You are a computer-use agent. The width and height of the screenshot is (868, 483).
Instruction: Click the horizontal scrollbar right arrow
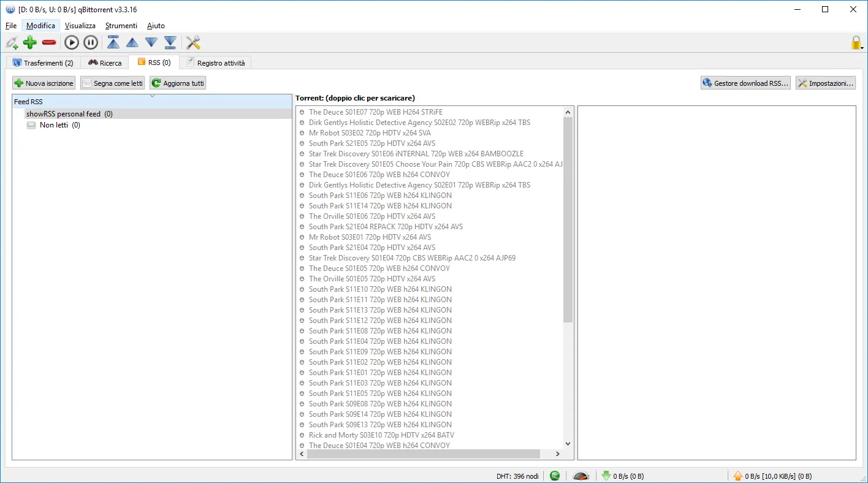(558, 454)
